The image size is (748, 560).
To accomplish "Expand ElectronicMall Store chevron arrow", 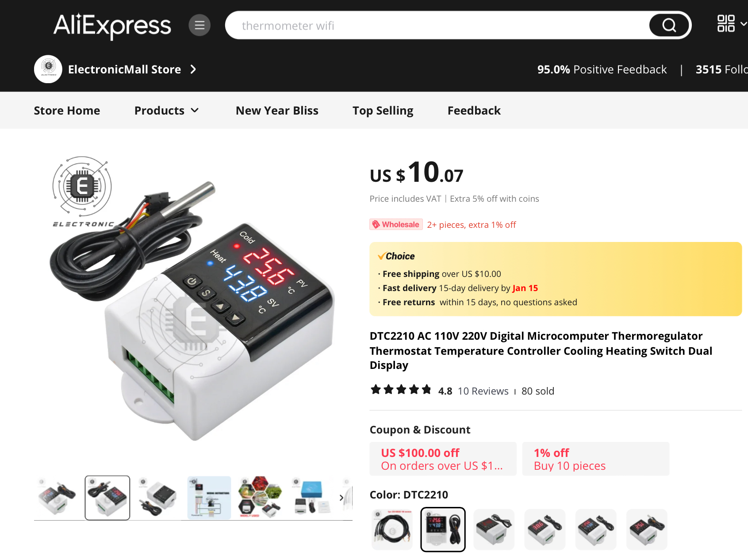I will tap(193, 69).
